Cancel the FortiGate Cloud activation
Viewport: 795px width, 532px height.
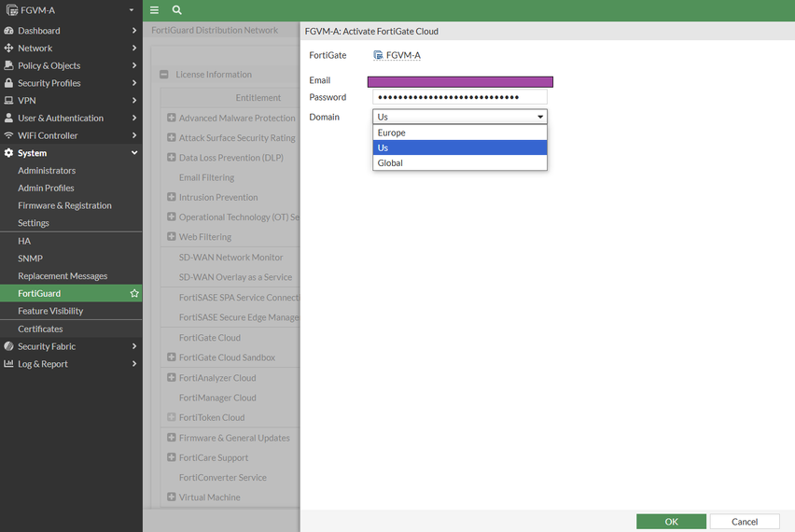click(x=744, y=522)
